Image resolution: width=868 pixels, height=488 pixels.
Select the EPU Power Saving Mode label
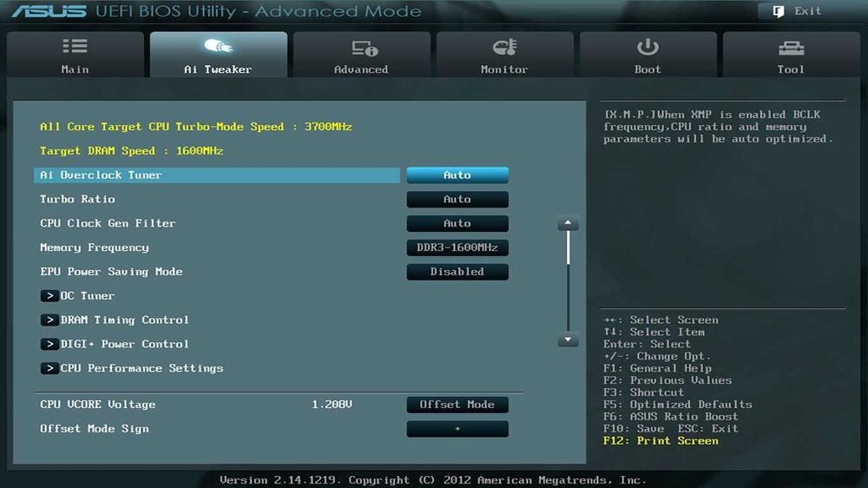[111, 272]
